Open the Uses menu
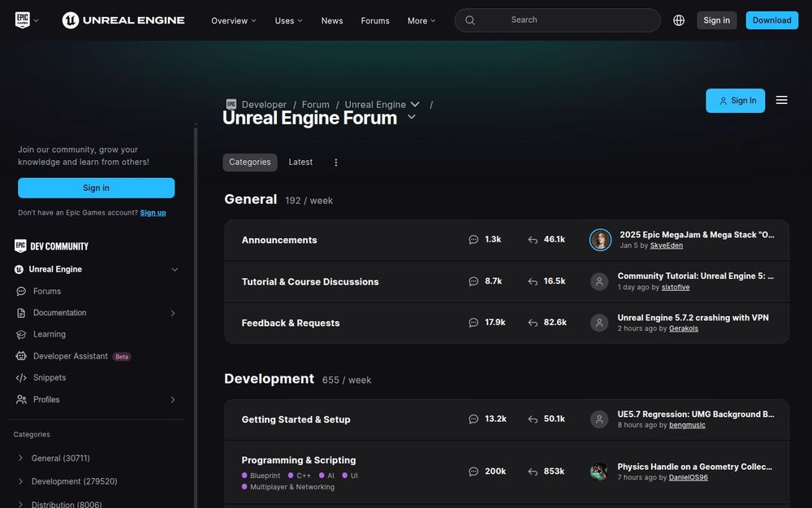Image resolution: width=812 pixels, height=508 pixels. [x=288, y=21]
